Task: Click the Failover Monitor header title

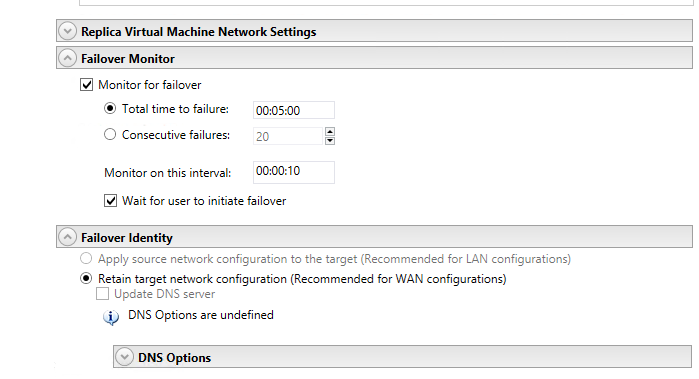Action: click(x=128, y=59)
